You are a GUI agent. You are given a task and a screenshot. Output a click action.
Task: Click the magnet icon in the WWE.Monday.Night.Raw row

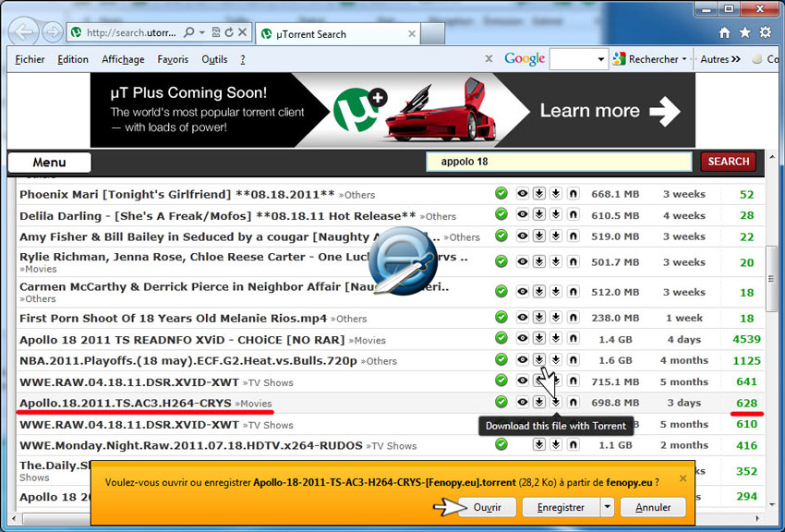(574, 444)
